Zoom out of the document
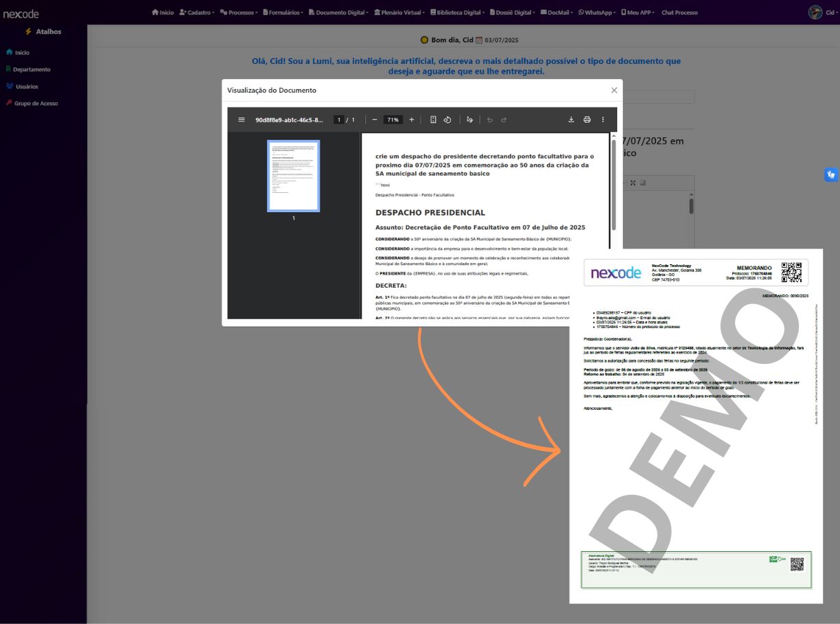The width and height of the screenshot is (840, 624). [x=375, y=119]
